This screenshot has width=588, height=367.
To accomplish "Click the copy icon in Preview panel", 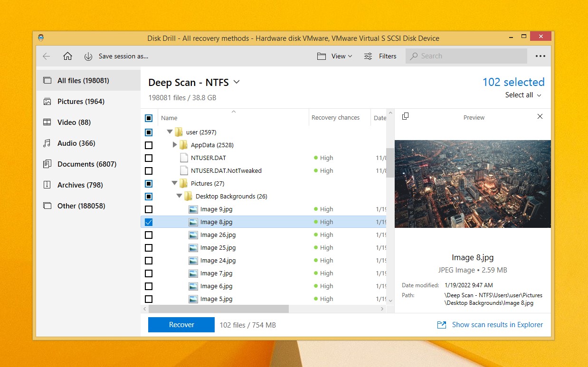I will pyautogui.click(x=405, y=116).
